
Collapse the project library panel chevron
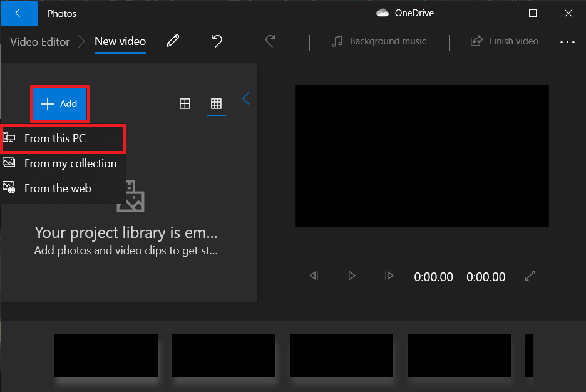(x=245, y=98)
